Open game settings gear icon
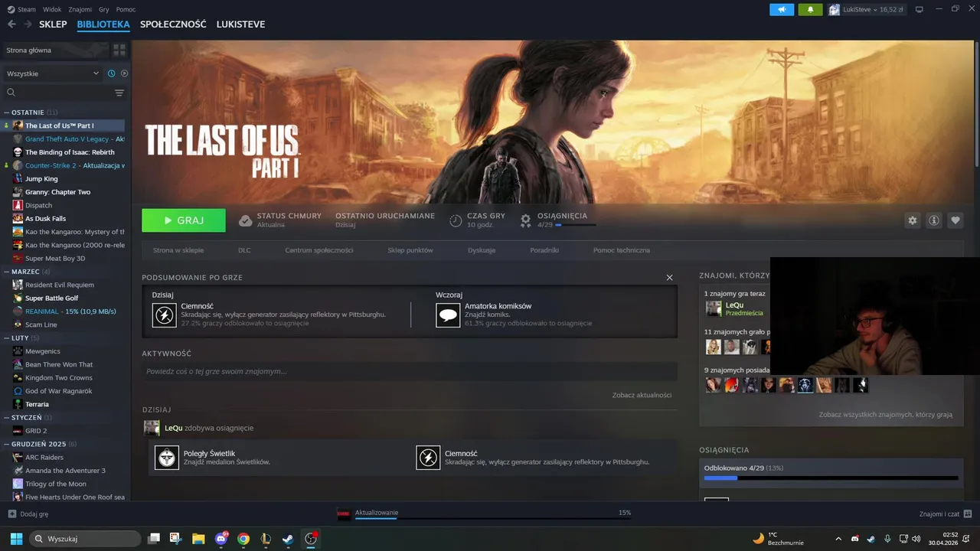Viewport: 980px width, 551px height. click(x=913, y=220)
